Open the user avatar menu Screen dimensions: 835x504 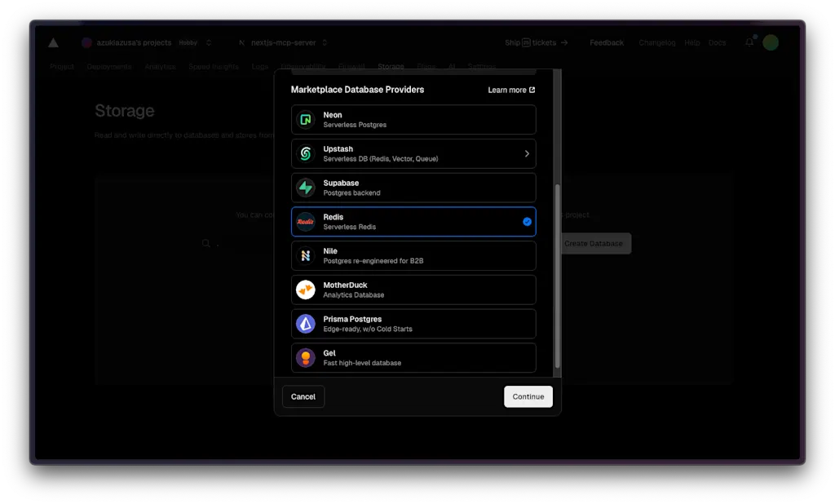point(771,42)
